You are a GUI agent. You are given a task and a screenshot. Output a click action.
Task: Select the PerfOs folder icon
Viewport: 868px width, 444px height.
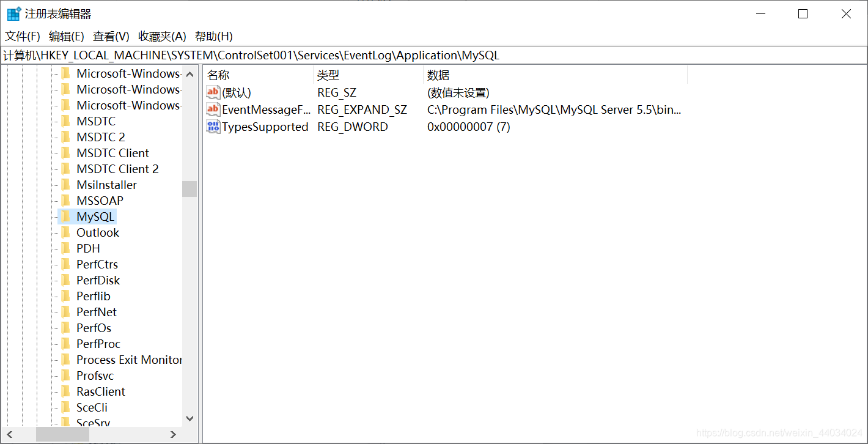tap(65, 328)
